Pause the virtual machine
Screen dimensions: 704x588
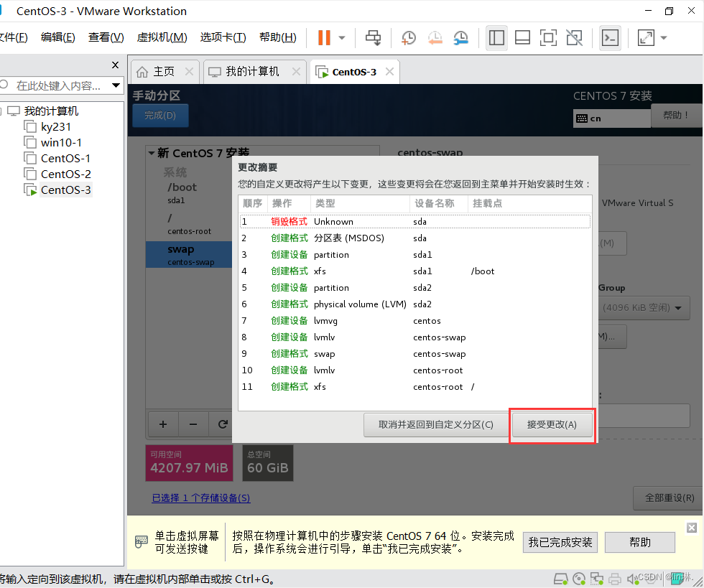tap(324, 38)
